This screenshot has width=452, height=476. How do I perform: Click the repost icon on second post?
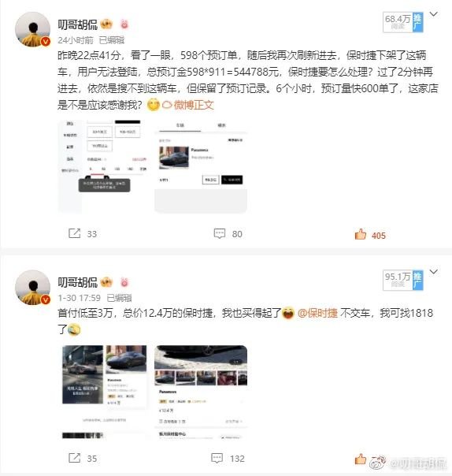74,458
